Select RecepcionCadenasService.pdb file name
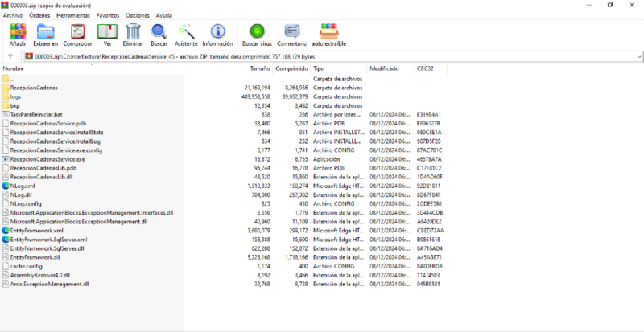 click(48, 124)
